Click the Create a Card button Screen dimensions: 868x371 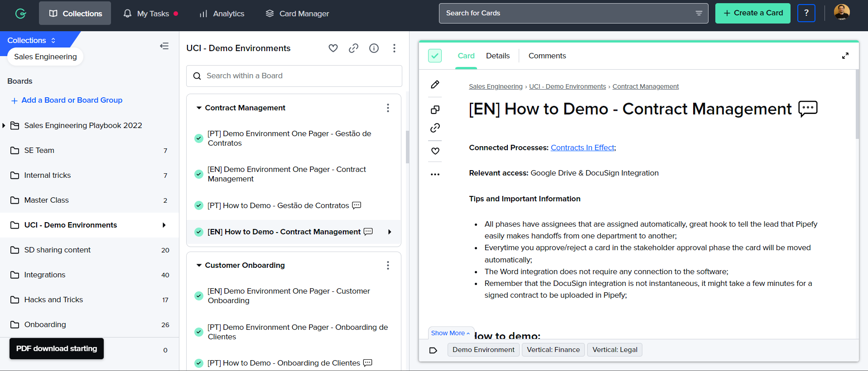click(x=752, y=13)
